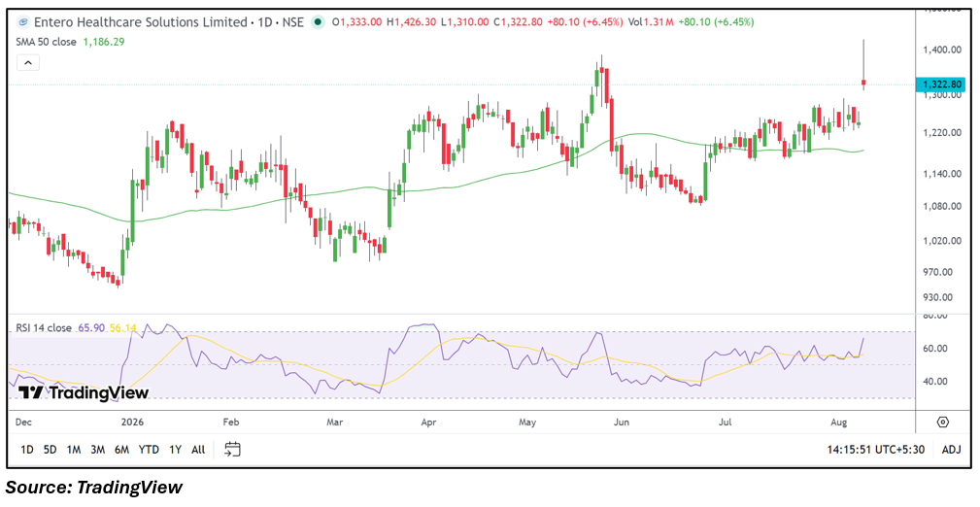Click the 1,140.00 price axis label
Viewport: 980px width, 507px height.
click(x=942, y=174)
